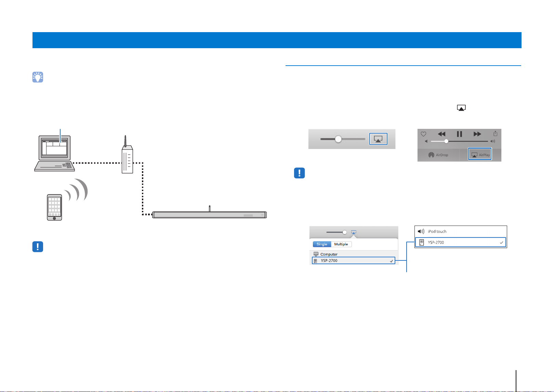Tap the share icon in playback panel

click(495, 134)
